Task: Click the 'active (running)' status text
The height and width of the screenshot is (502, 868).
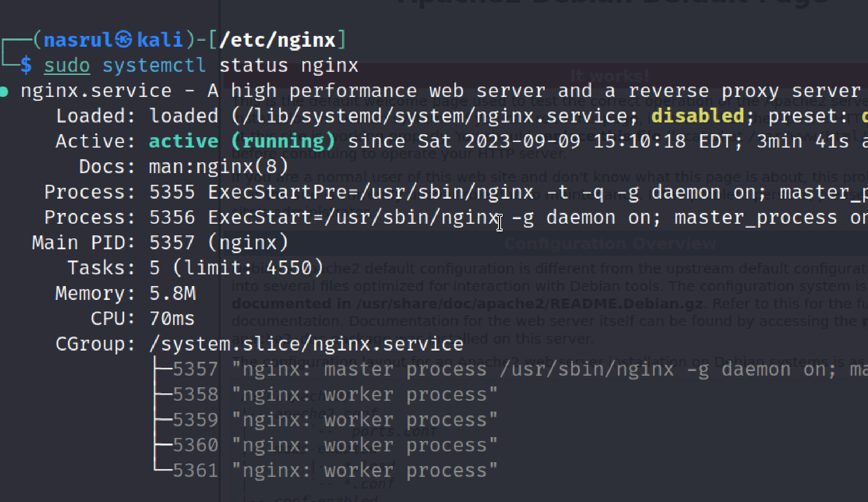Action: pos(242,142)
